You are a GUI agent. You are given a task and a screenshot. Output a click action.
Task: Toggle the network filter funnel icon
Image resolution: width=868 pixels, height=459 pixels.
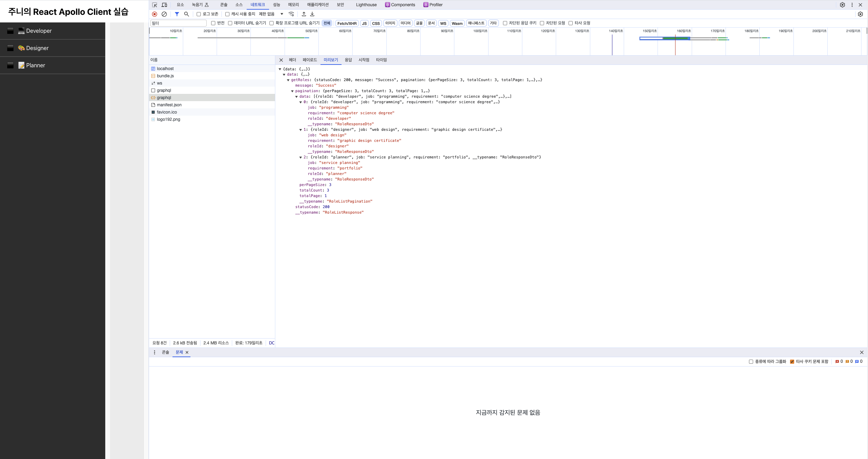[x=177, y=14]
